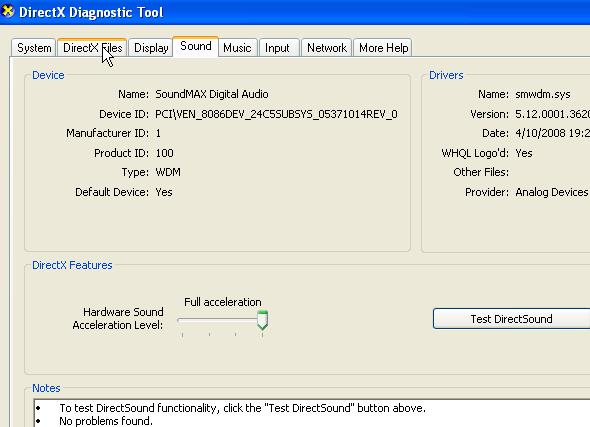The height and width of the screenshot is (427, 590).
Task: Click the Type value WDM
Action: pos(168,172)
